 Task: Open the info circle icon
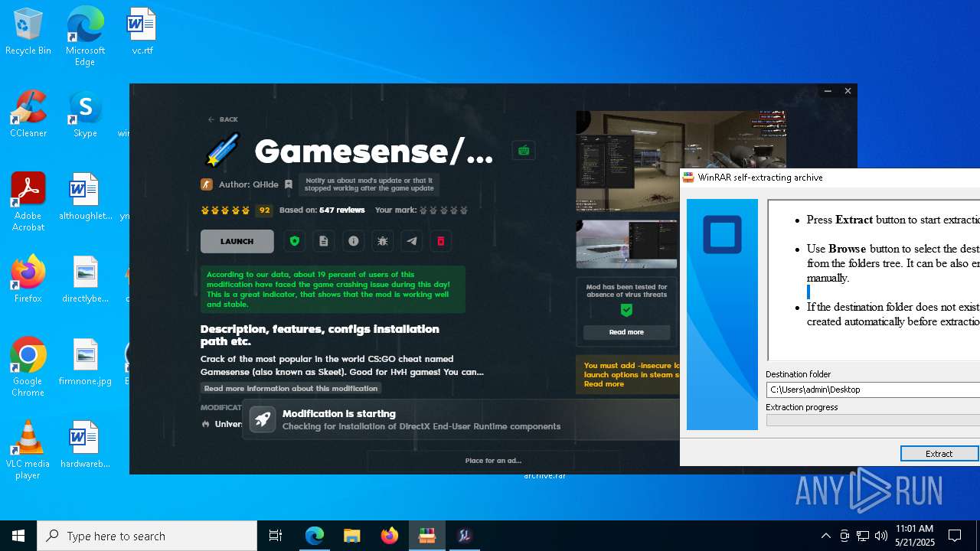(353, 241)
